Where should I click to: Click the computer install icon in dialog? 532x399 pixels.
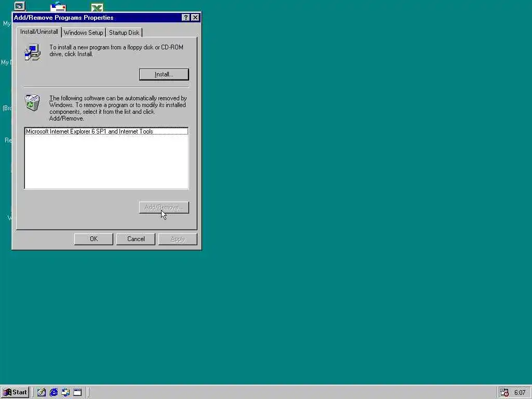click(33, 52)
